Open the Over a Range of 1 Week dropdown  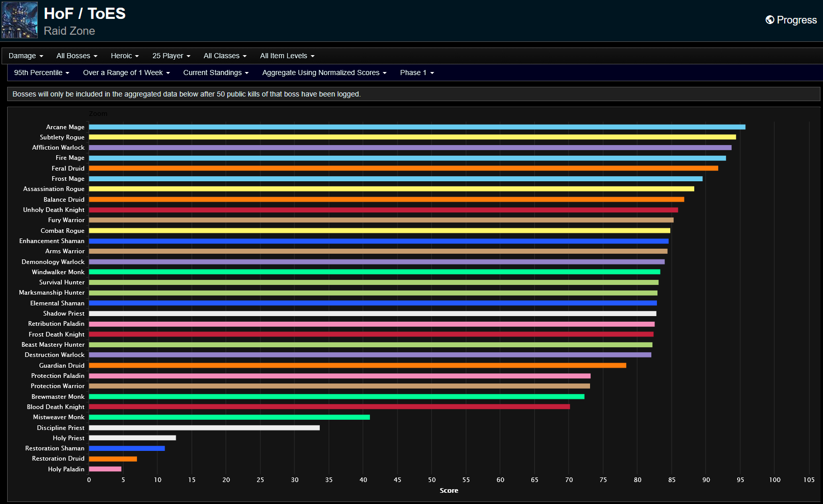(126, 73)
